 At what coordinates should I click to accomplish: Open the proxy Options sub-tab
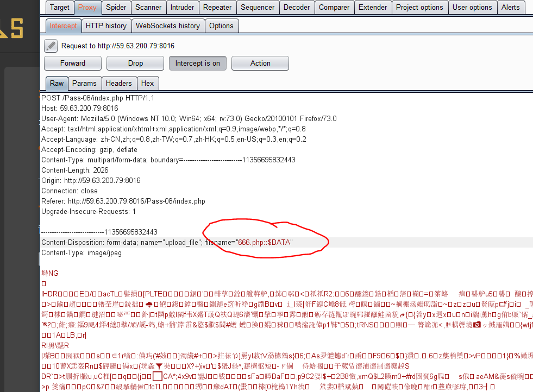pos(221,26)
